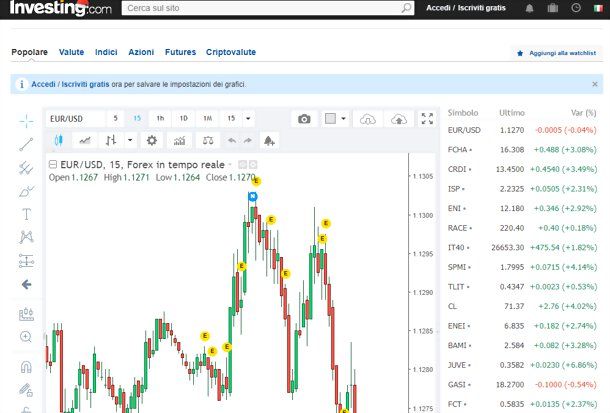The image size is (610, 413).
Task: Select the bars chart style
Action: (111, 140)
